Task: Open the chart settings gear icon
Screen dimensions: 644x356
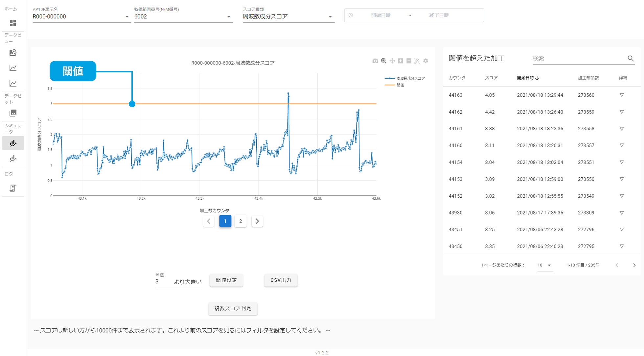Action: (426, 61)
